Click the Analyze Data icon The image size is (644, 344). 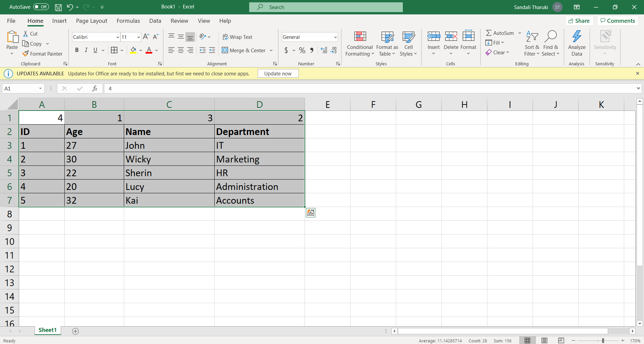pos(577,43)
